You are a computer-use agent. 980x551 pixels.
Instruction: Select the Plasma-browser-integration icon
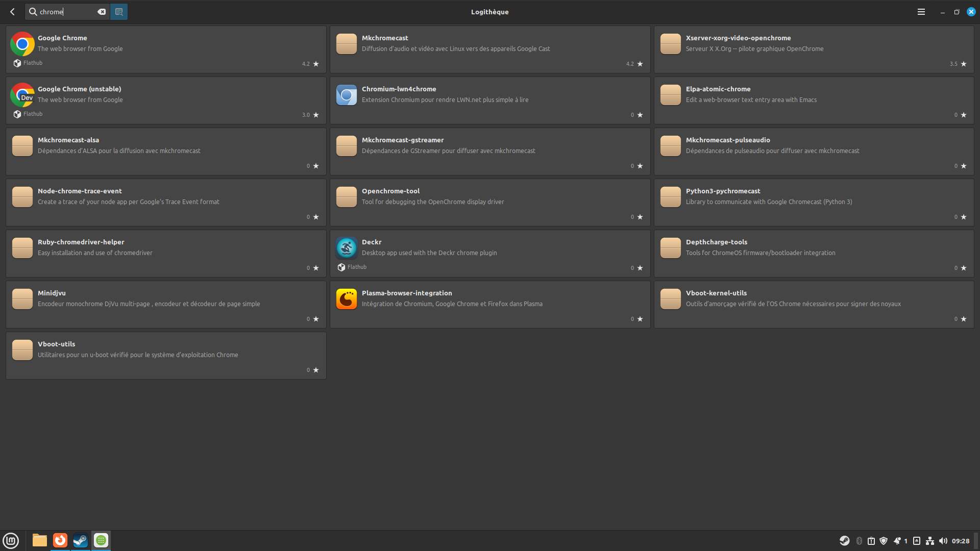346,299
